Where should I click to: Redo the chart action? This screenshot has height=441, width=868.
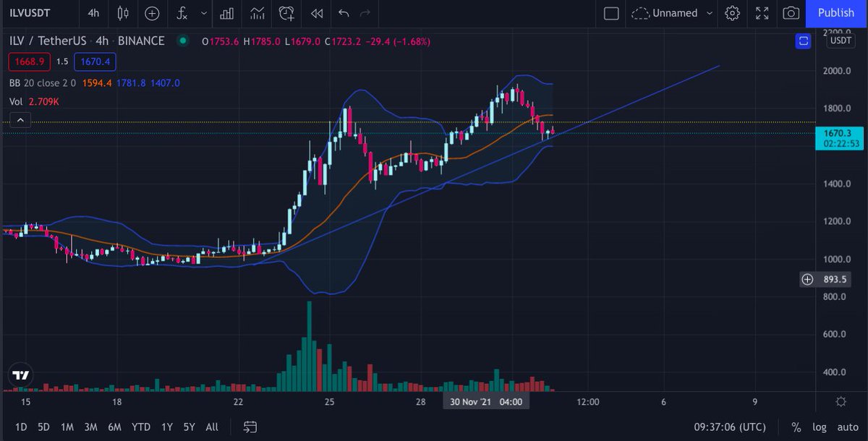pyautogui.click(x=365, y=13)
